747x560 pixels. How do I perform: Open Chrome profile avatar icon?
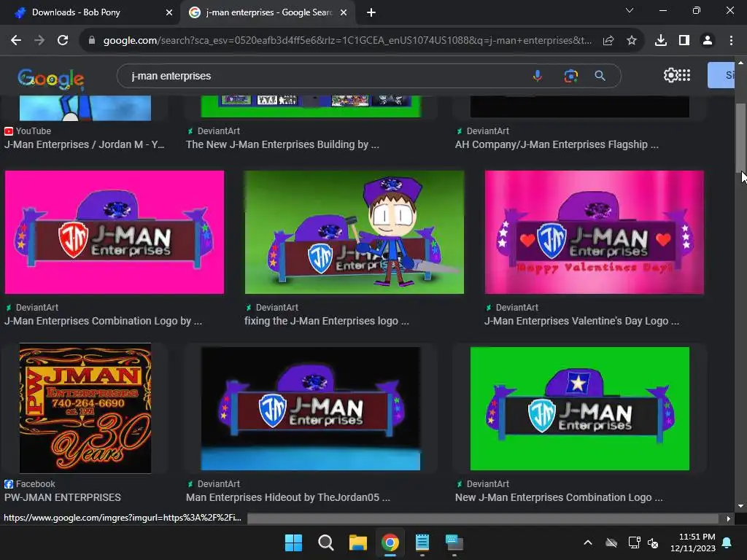(x=708, y=41)
